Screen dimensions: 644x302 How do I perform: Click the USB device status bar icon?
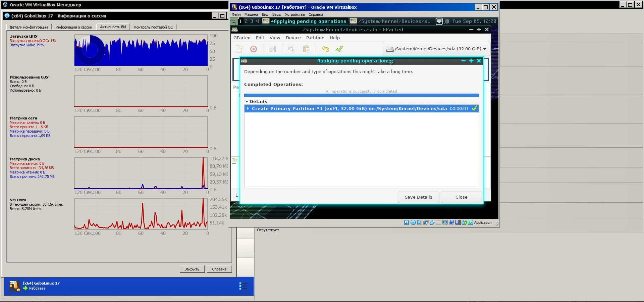pos(432,222)
